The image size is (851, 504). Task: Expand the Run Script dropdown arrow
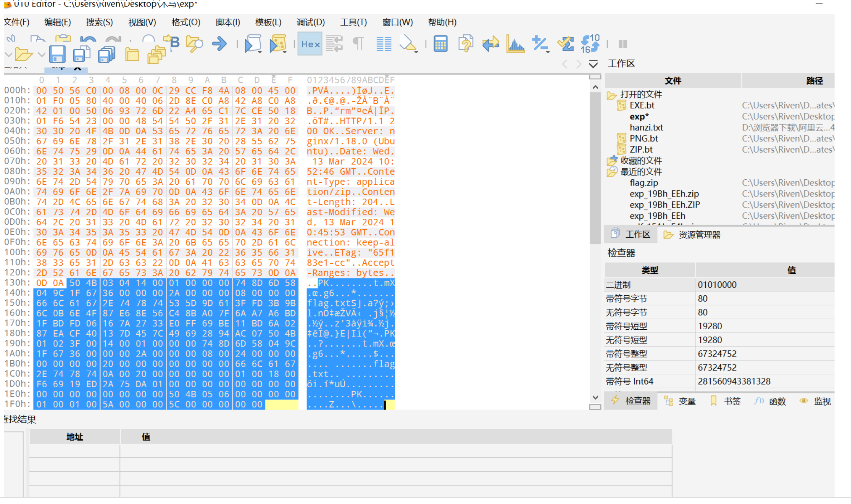(260, 52)
